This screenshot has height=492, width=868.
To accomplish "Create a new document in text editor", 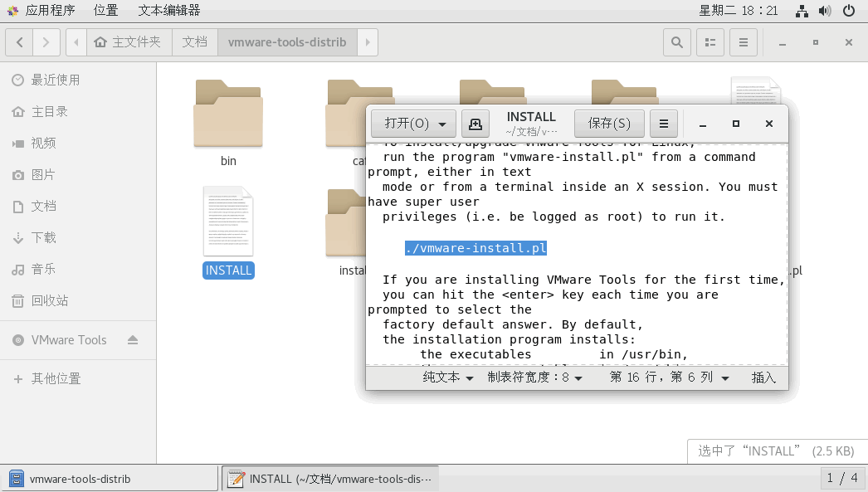I will point(475,124).
